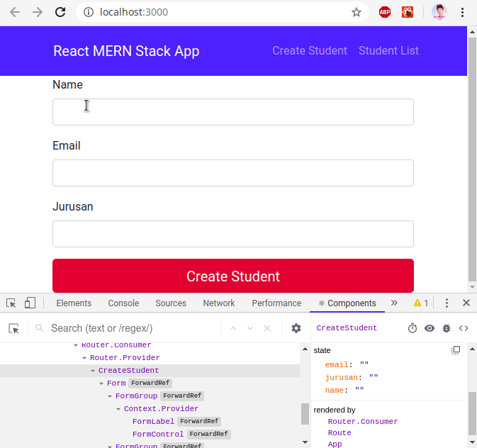Edit the email state value
The image size is (477, 448).
pyautogui.click(x=364, y=364)
